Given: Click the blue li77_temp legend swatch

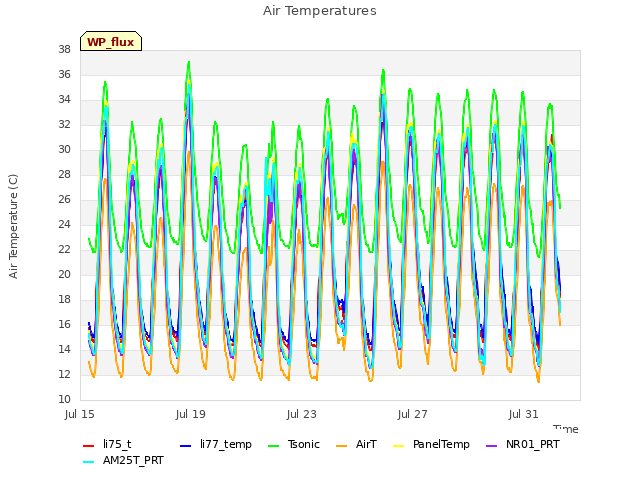Looking at the screenshot, I should pyautogui.click(x=186, y=446).
